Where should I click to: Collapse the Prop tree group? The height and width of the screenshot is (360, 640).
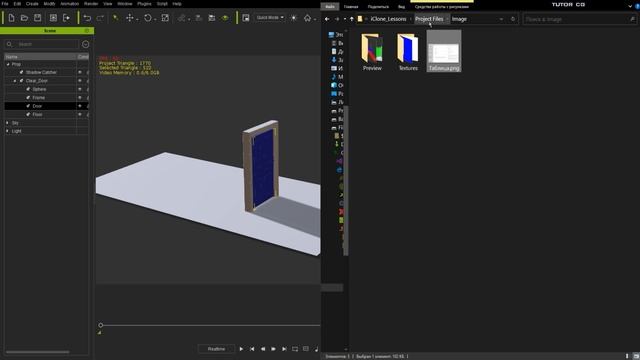8,64
